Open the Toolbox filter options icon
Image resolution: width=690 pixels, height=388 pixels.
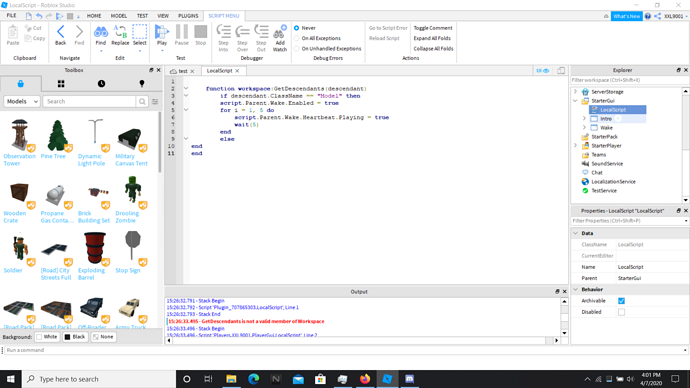[x=155, y=102]
